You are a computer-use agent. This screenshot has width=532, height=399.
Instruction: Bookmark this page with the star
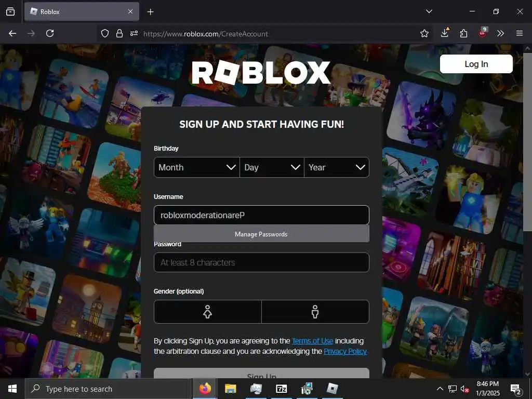pyautogui.click(x=424, y=33)
